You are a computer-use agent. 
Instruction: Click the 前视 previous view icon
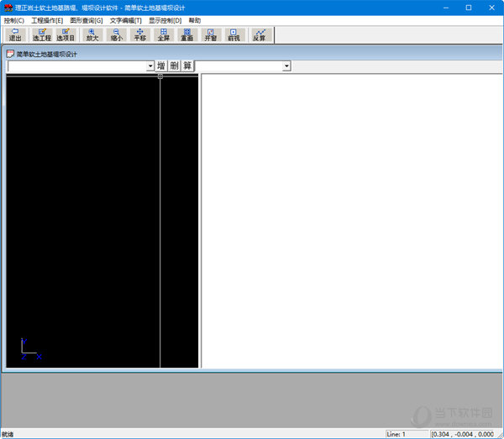[x=234, y=34]
